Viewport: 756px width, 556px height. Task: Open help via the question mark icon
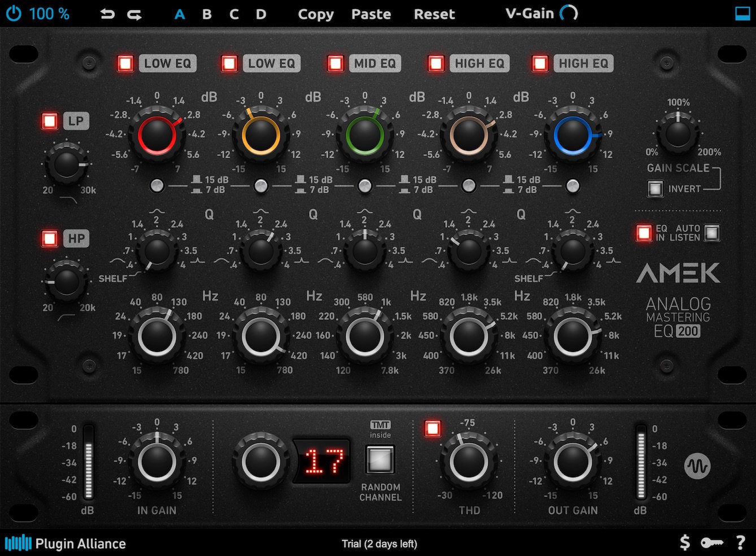click(741, 543)
